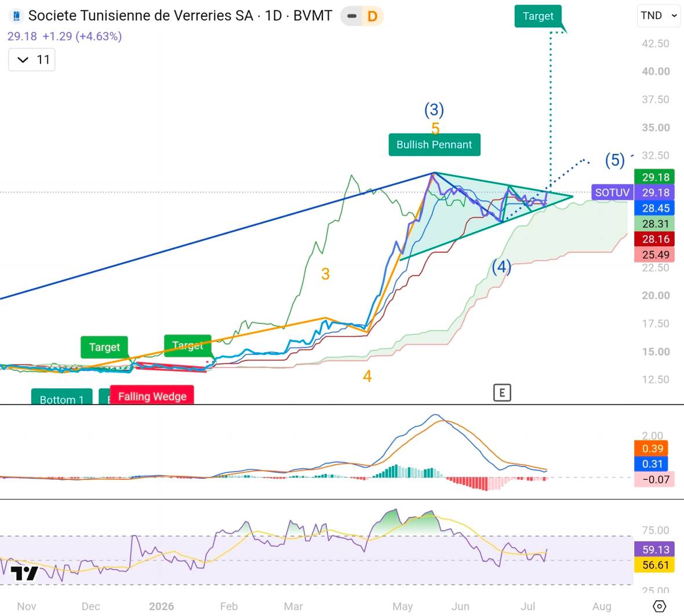Click the 15.00 level on price scale
This screenshot has height=616, width=684.
click(656, 352)
